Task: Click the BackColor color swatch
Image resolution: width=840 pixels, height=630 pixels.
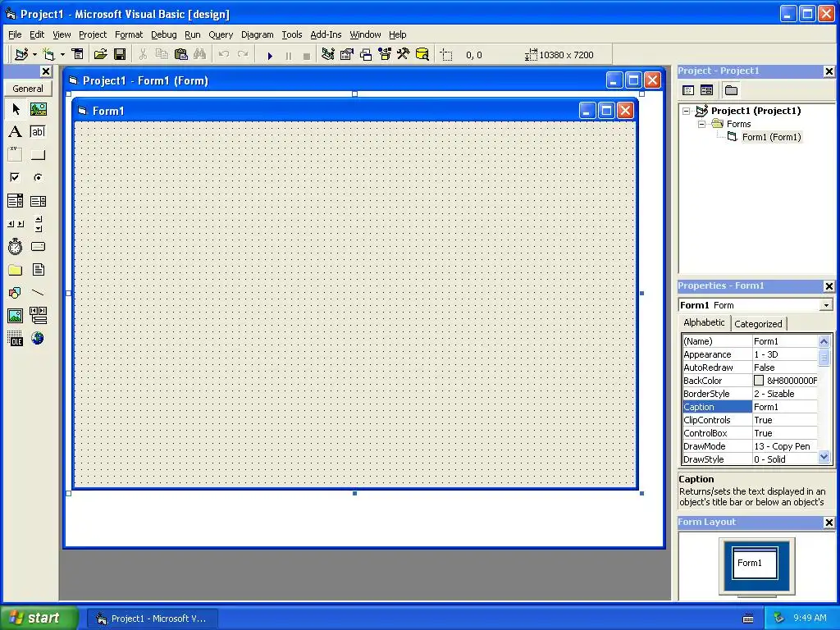Action: (x=759, y=381)
